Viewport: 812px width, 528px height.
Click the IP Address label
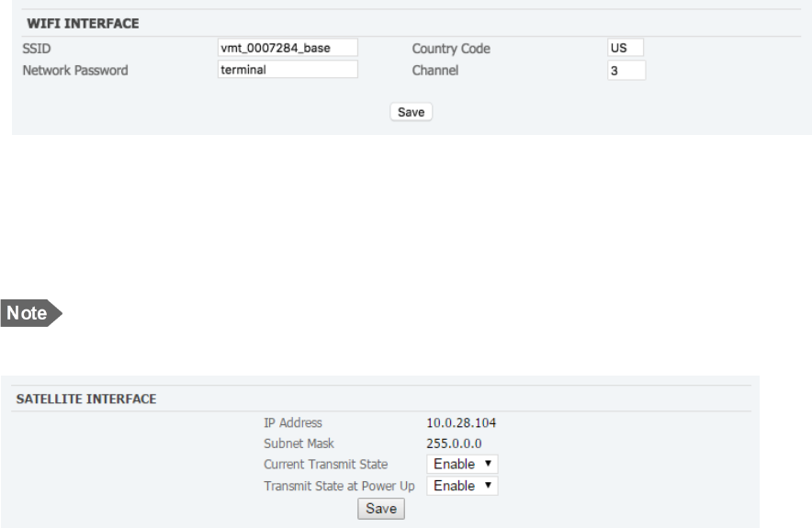coord(293,423)
